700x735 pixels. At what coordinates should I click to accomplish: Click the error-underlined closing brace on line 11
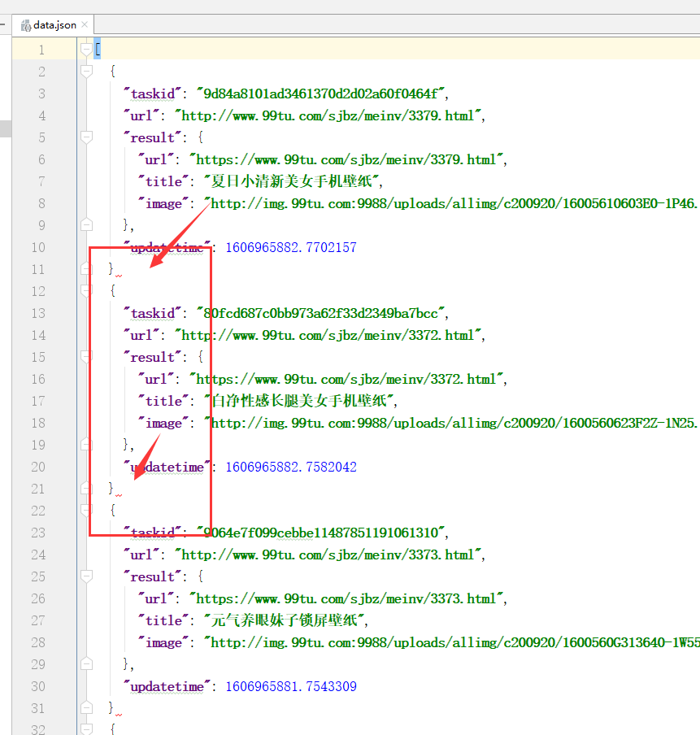pos(111,268)
